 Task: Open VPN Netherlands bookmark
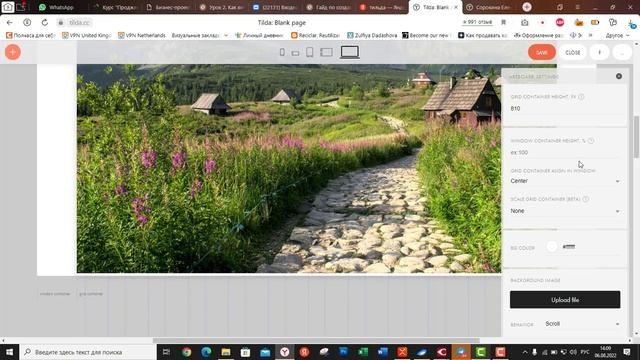(142, 36)
